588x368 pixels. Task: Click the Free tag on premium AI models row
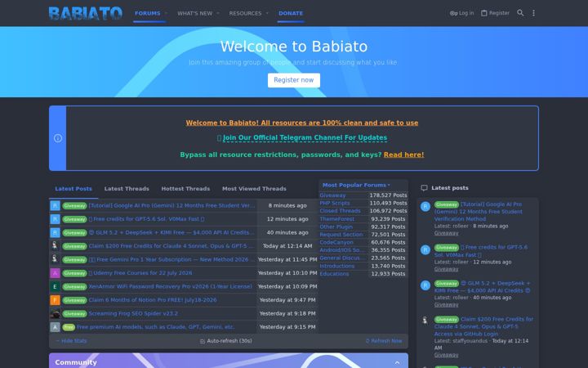coord(69,327)
